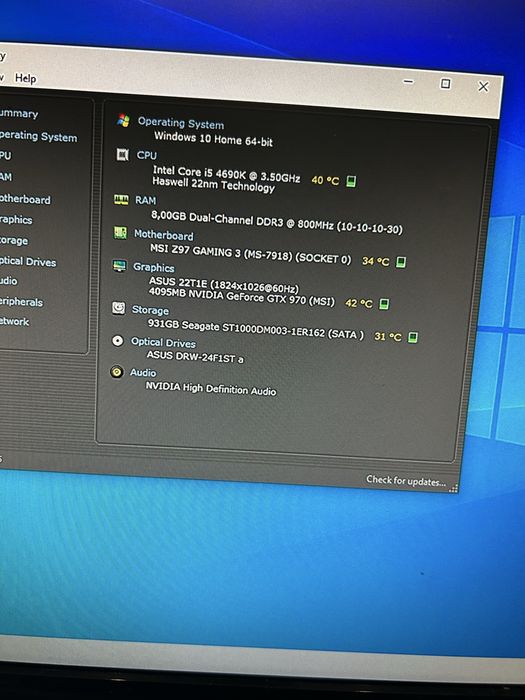This screenshot has height=700, width=525.
Task: Open the RAM sidebar section
Action: click(6, 177)
